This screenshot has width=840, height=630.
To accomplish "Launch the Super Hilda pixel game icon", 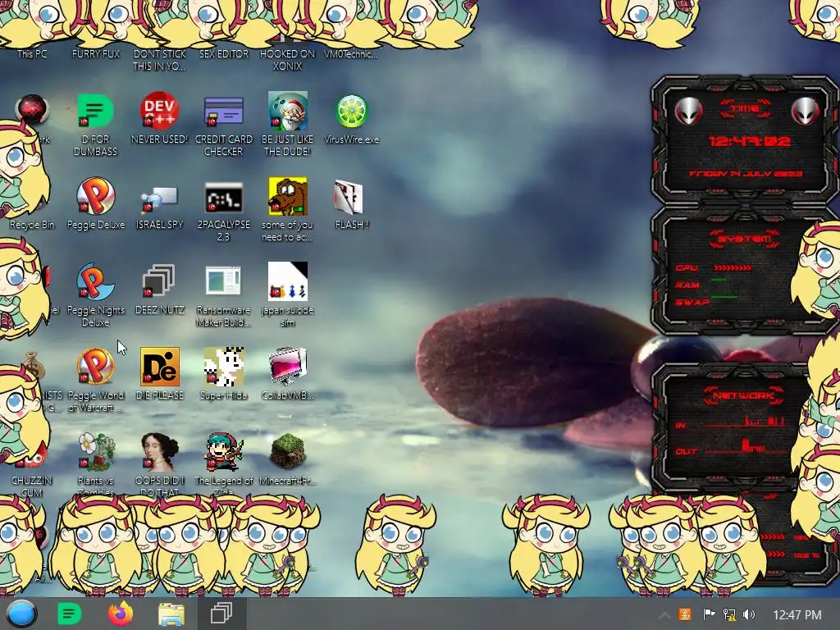I will coord(223,367).
